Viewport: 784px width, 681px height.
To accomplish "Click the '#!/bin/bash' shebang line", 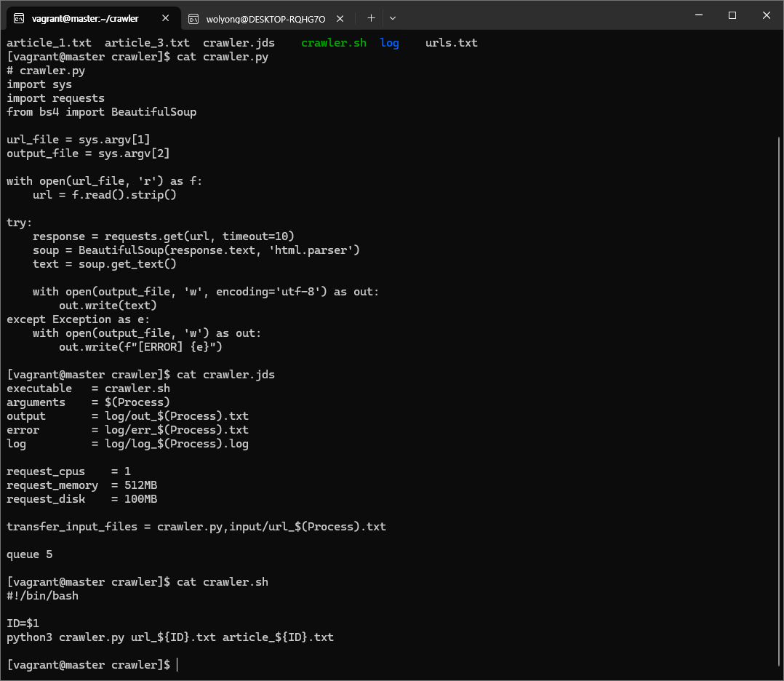I will (x=42, y=596).
